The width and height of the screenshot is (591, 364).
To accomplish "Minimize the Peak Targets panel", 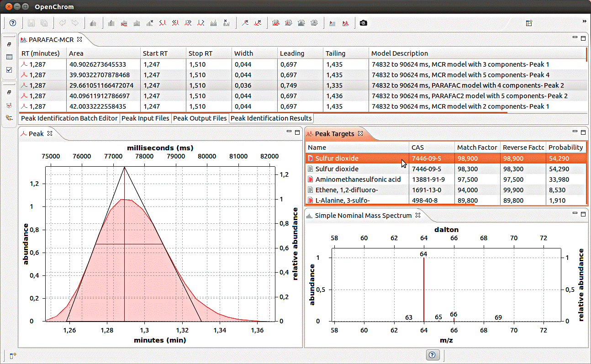I will 575,132.
